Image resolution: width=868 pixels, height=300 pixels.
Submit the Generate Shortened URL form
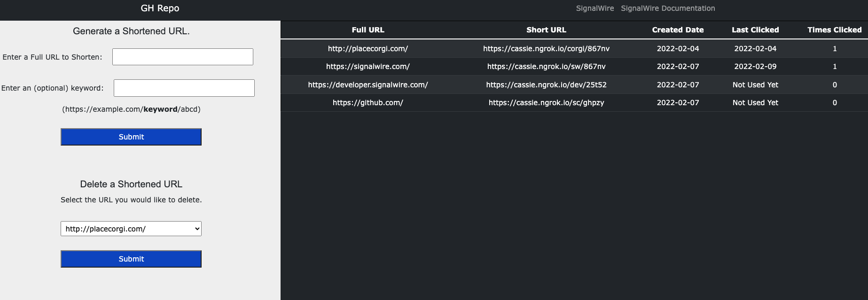[x=131, y=137]
